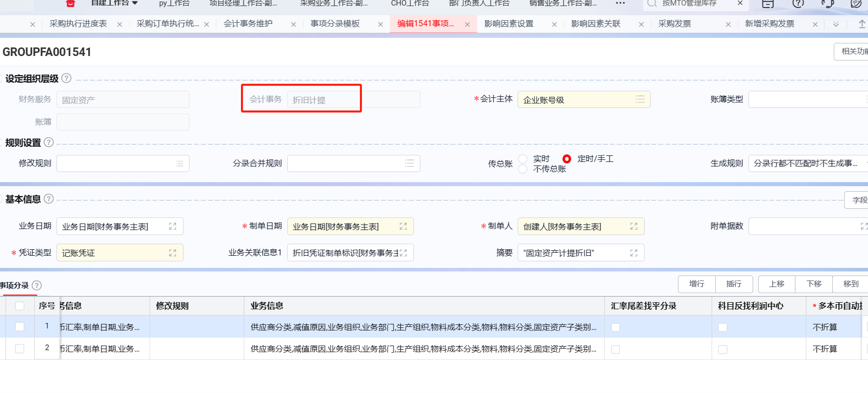Image resolution: width=868 pixels, height=393 pixels.
Task: Click help icon beside 事项分录
Action: coord(37,286)
